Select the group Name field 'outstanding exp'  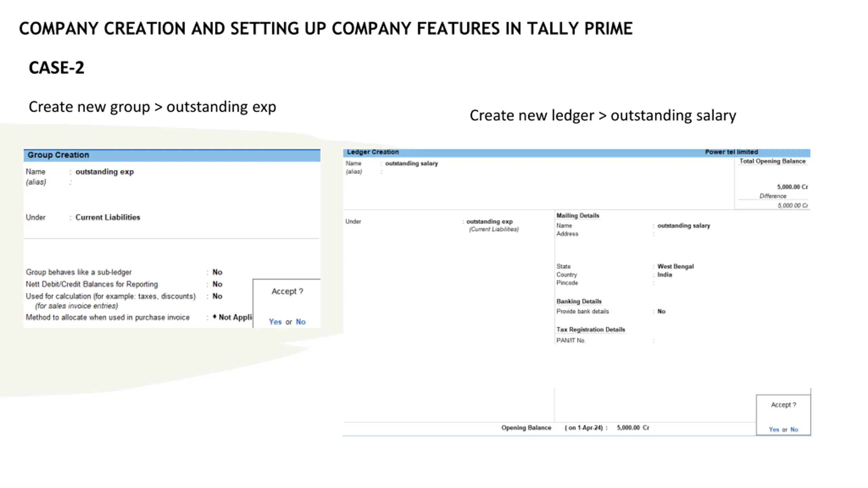[x=104, y=172]
